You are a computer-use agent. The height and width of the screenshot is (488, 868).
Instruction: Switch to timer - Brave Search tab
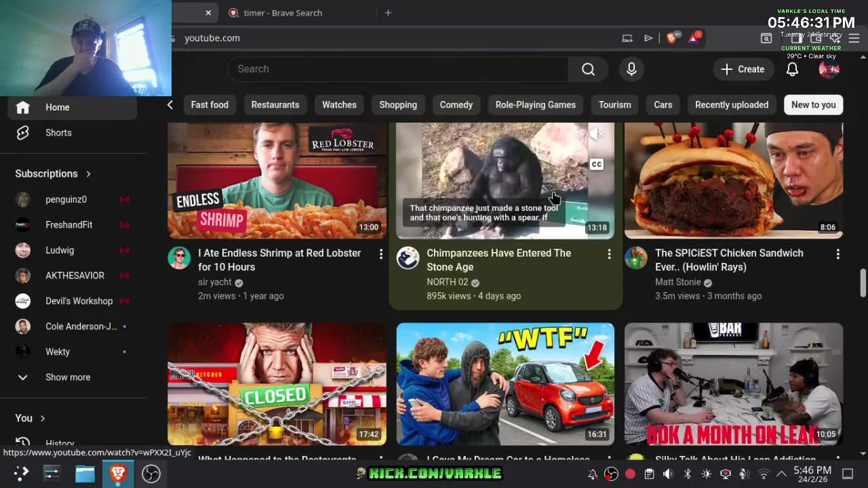click(298, 13)
